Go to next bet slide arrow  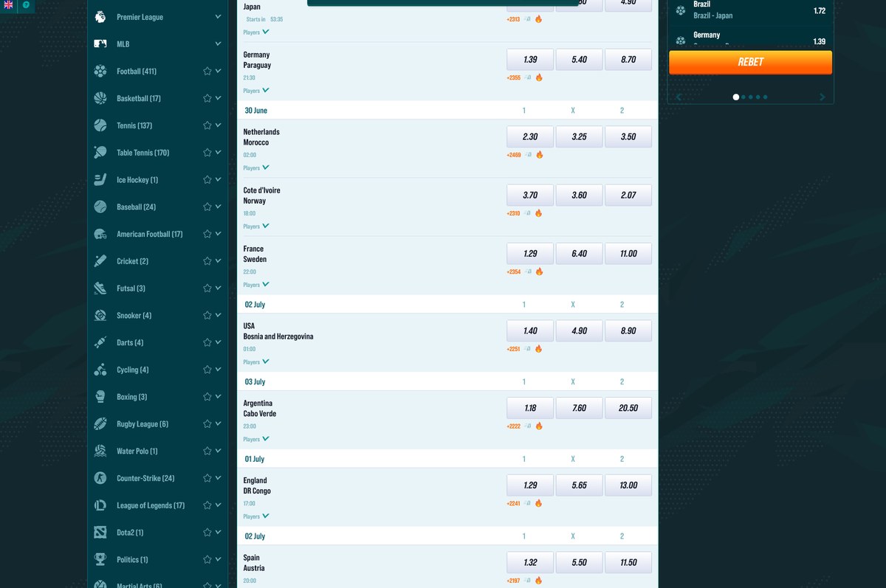(823, 97)
